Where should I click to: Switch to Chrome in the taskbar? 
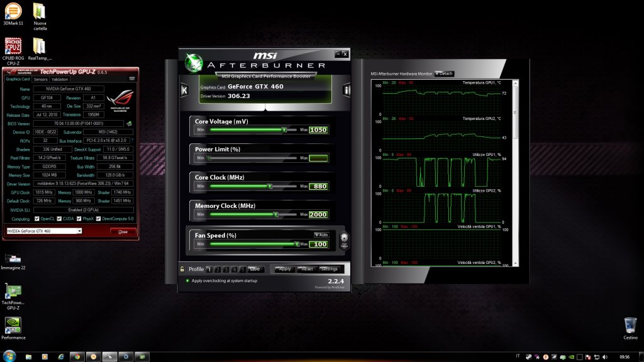tap(77, 357)
